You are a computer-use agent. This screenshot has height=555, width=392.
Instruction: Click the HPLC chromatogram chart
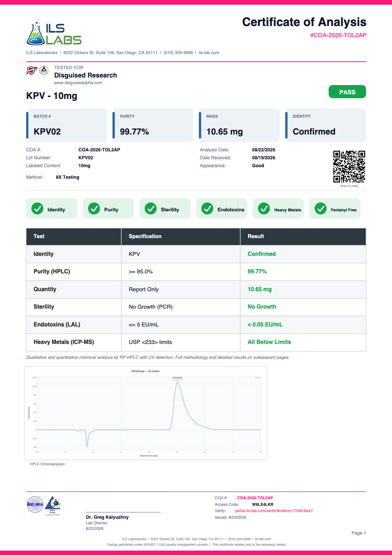(146, 413)
